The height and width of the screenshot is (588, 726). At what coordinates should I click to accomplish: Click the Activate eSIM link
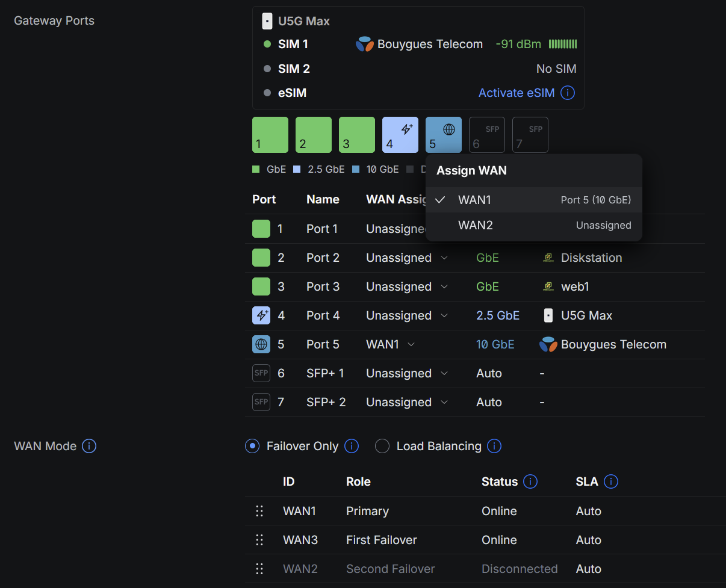516,93
